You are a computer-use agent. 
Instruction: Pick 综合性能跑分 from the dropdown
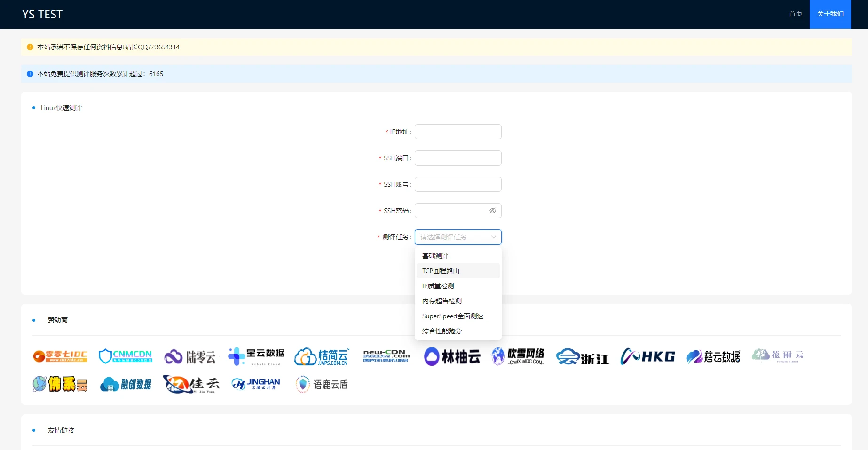pos(442,331)
